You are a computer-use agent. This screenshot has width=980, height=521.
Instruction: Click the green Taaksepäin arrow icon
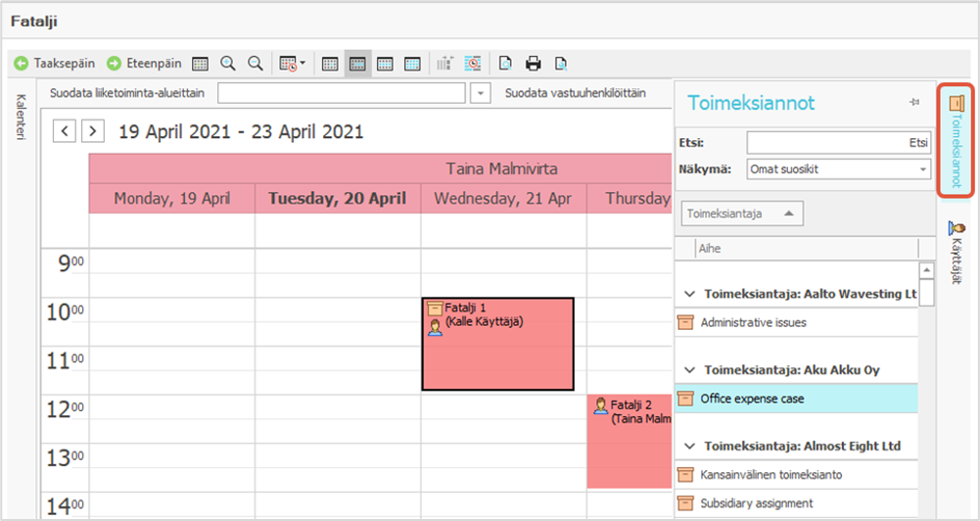click(x=21, y=64)
